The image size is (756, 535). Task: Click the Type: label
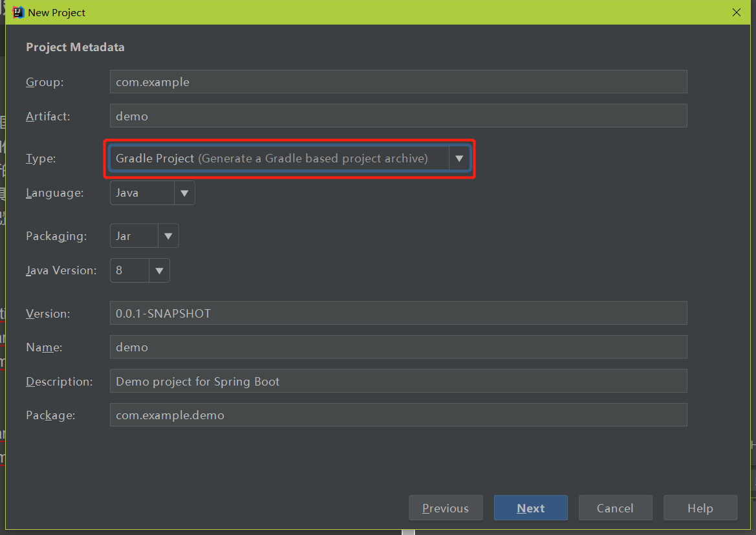click(x=41, y=158)
